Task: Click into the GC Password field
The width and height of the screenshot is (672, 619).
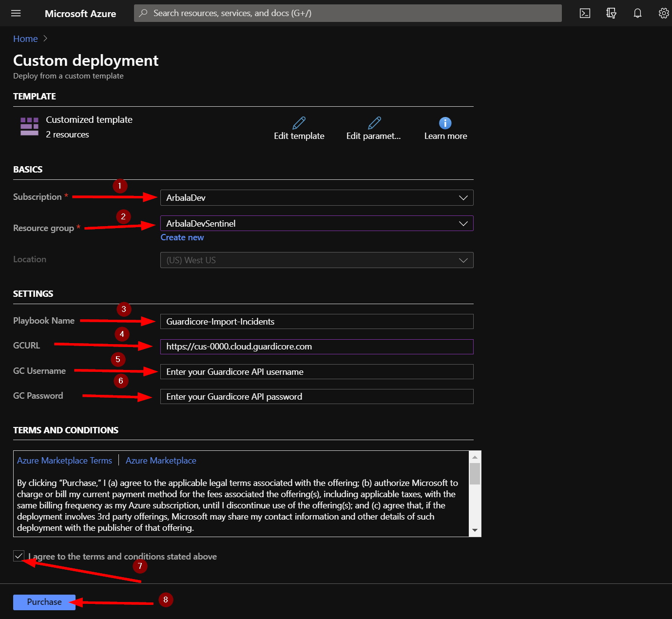Action: click(317, 397)
